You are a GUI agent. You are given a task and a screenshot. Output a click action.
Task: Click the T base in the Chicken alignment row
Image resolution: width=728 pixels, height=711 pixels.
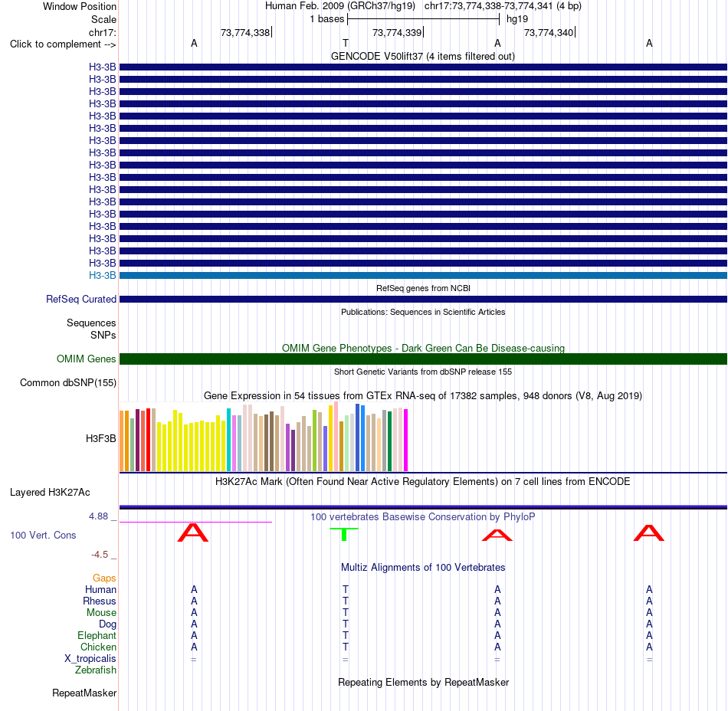[x=346, y=647]
